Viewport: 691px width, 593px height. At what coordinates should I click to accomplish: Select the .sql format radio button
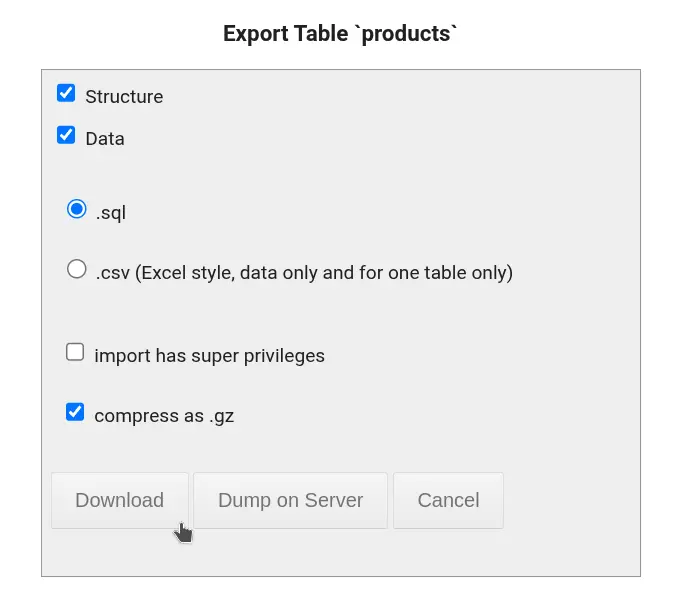pos(77,209)
